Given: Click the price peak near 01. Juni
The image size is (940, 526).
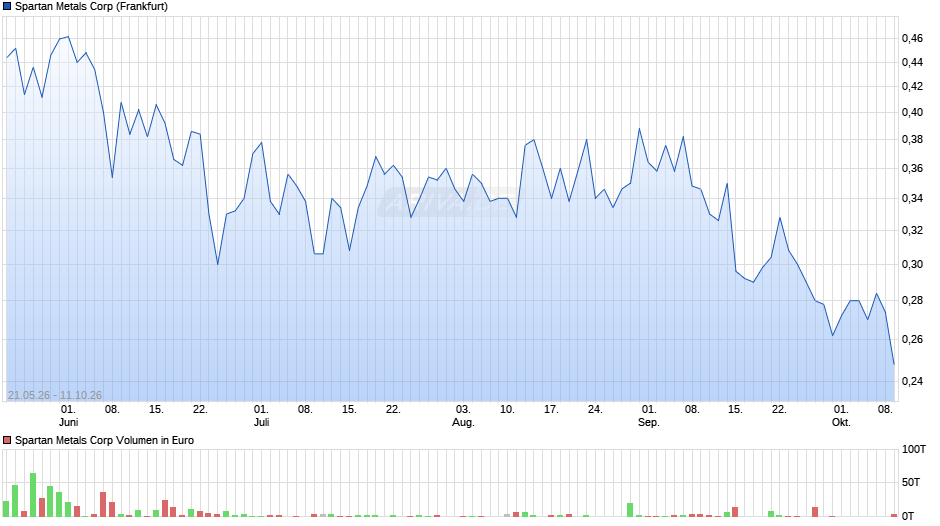Looking at the screenshot, I should coord(68,37).
